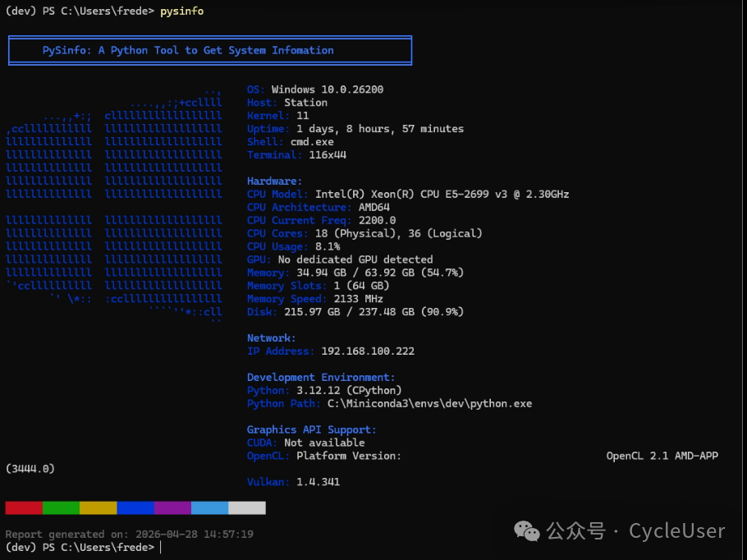Click the 'Graphics API Support:' heading
This screenshot has height=560, width=747.
(312, 430)
